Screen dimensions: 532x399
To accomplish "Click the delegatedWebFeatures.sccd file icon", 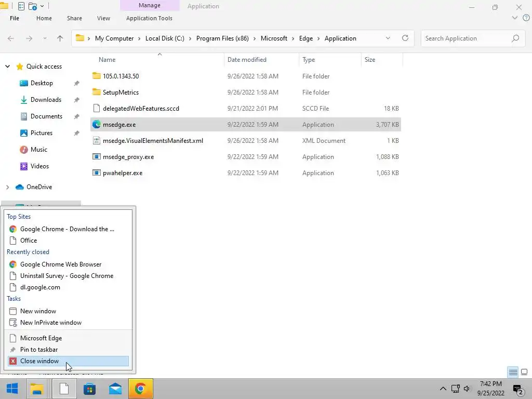I will tap(96, 108).
